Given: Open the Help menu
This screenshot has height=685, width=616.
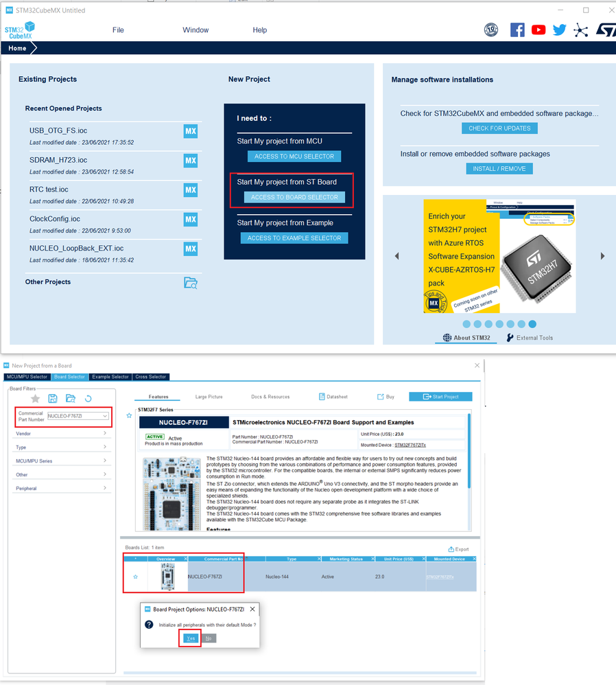Looking at the screenshot, I should tap(260, 30).
